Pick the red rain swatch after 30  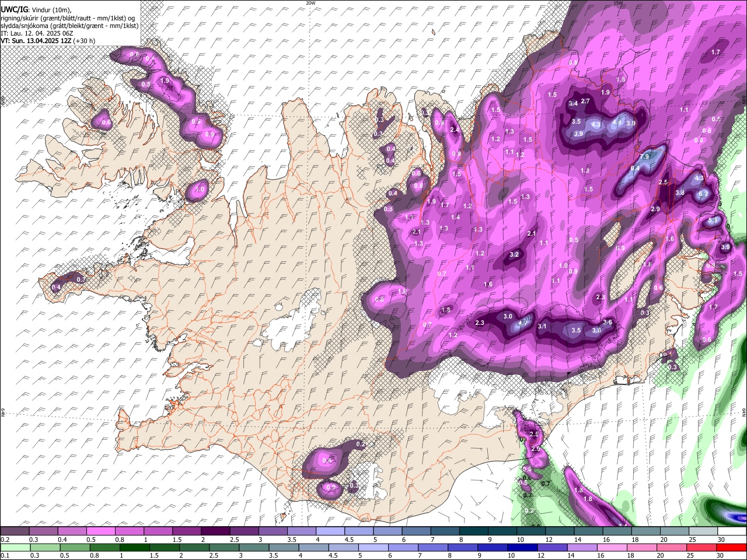[x=731, y=548]
